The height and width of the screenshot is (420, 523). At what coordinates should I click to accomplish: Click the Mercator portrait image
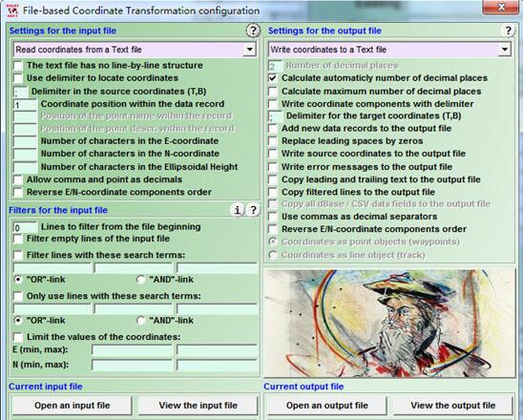(x=389, y=324)
